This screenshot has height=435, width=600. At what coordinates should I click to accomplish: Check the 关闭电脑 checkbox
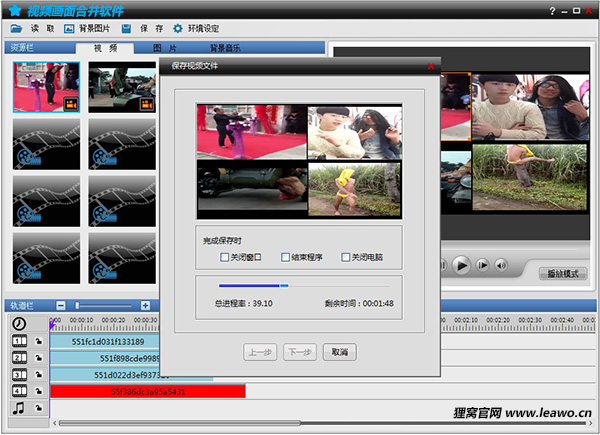click(346, 257)
